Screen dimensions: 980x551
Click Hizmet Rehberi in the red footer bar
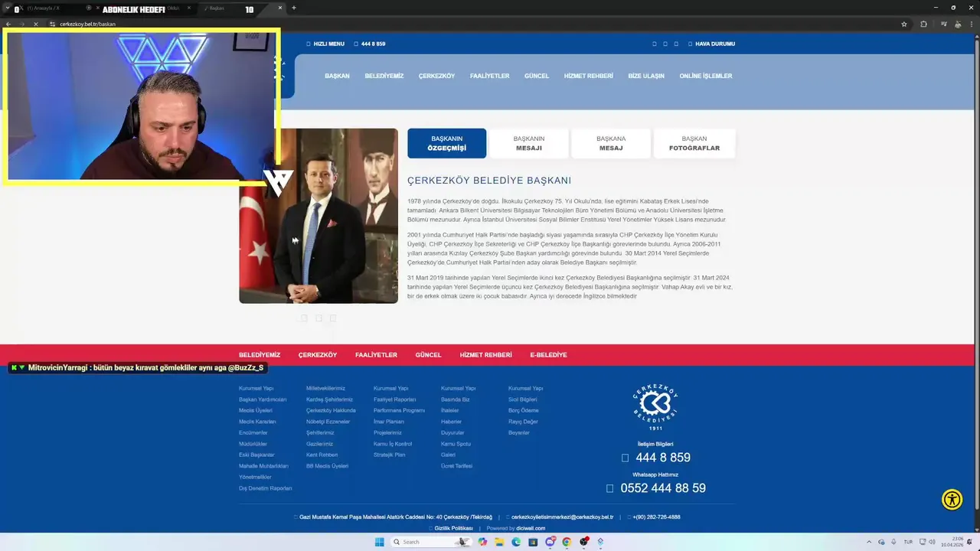tap(485, 355)
